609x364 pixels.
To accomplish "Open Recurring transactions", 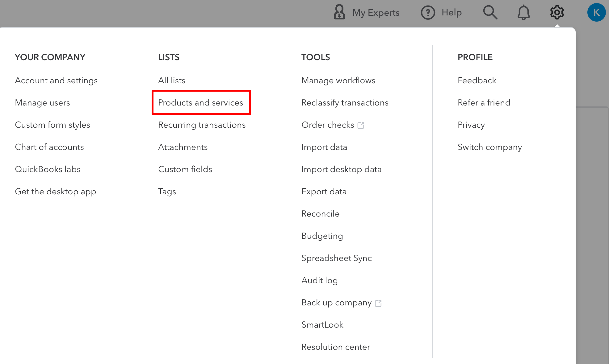I will 202,125.
